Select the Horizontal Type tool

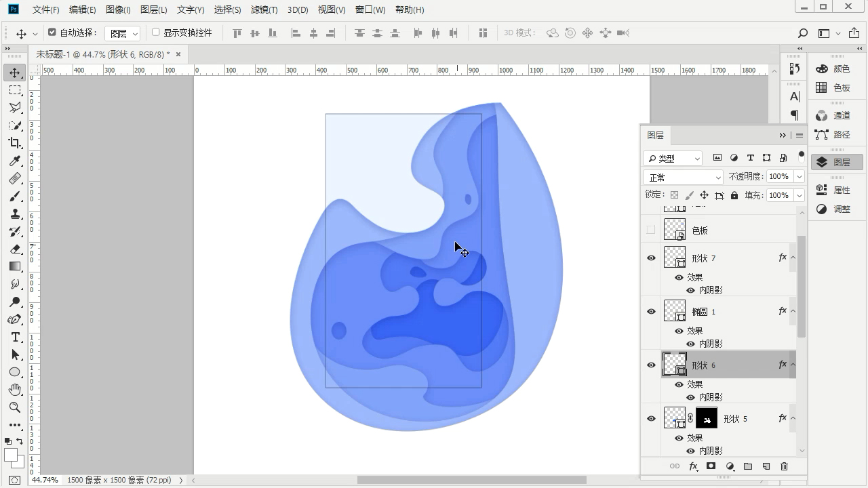(x=14, y=338)
